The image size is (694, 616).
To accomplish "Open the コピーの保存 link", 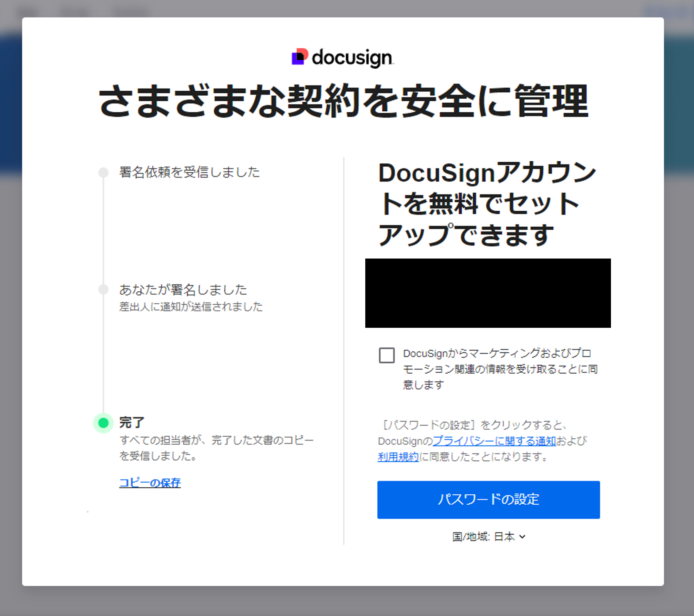I will pos(150,483).
